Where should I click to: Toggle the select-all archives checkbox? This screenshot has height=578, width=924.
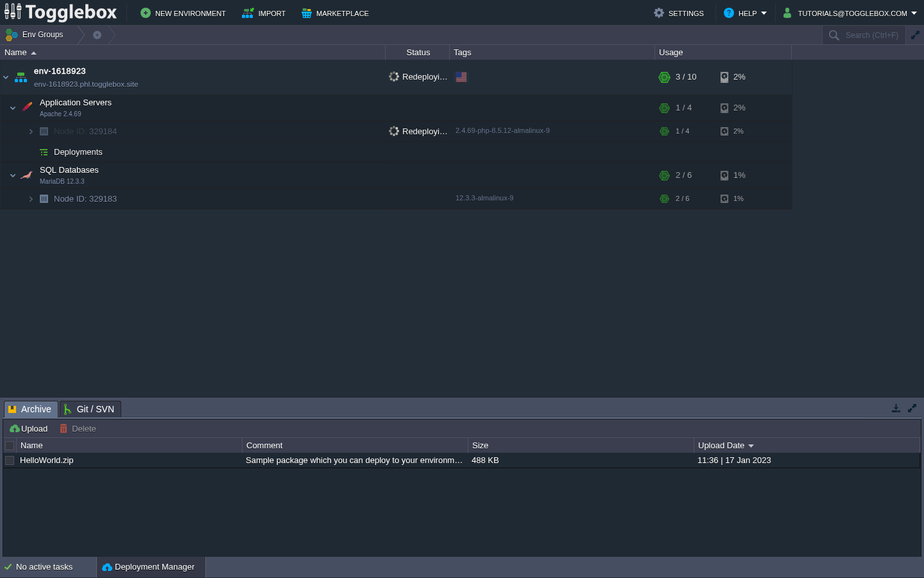coord(10,446)
